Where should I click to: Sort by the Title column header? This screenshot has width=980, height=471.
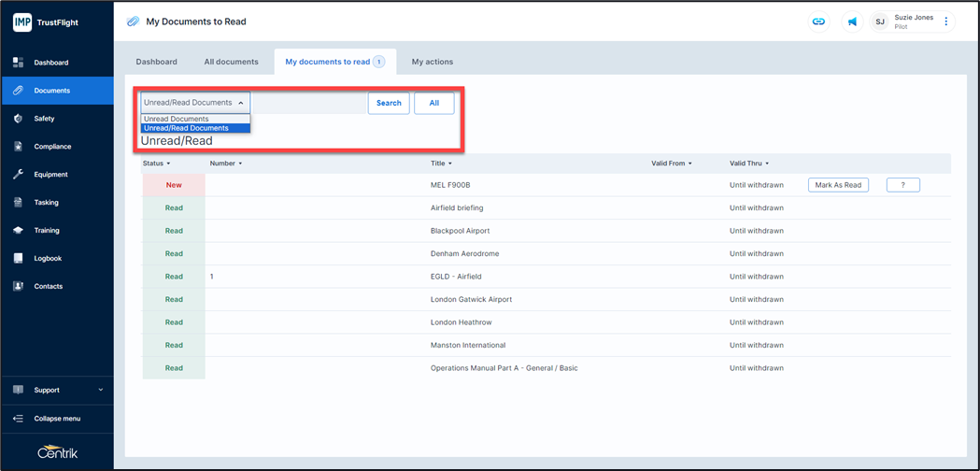pyautogui.click(x=441, y=164)
